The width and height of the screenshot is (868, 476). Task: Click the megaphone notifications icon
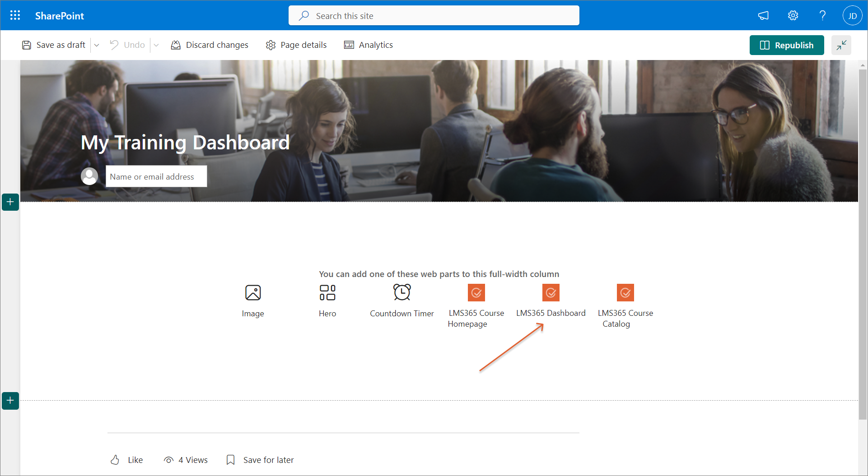tap(763, 16)
